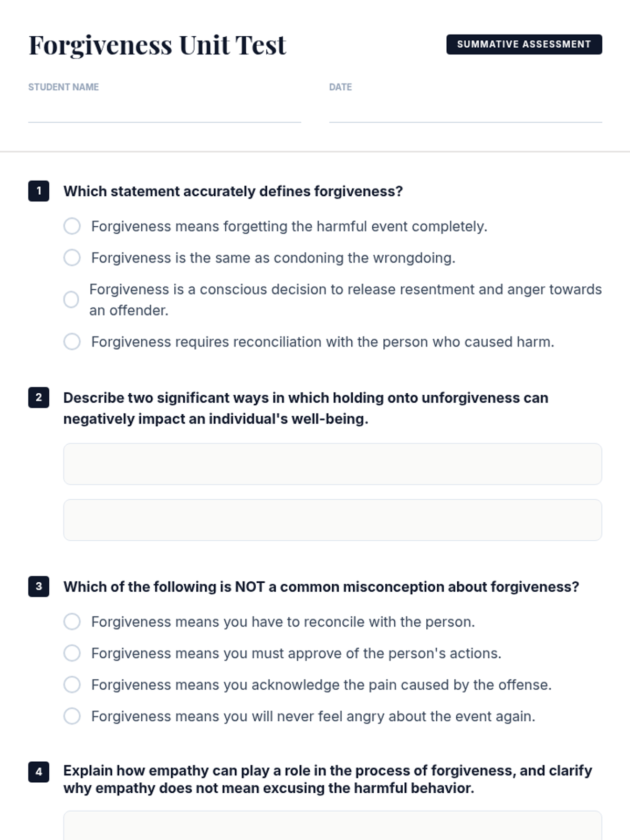Click the question 3 number badge

pos(39,586)
